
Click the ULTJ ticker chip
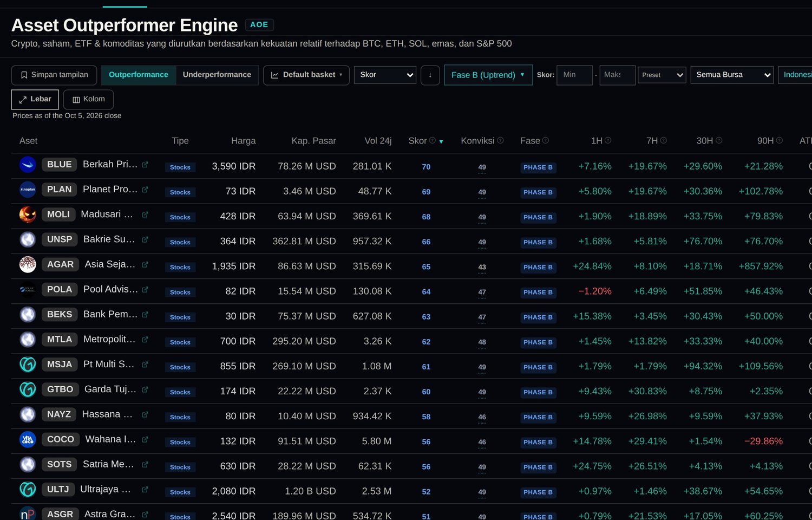58,490
